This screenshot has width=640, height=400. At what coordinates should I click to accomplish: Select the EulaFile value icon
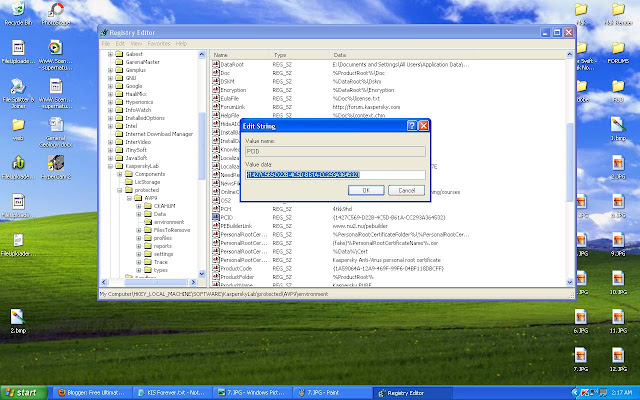[216, 98]
